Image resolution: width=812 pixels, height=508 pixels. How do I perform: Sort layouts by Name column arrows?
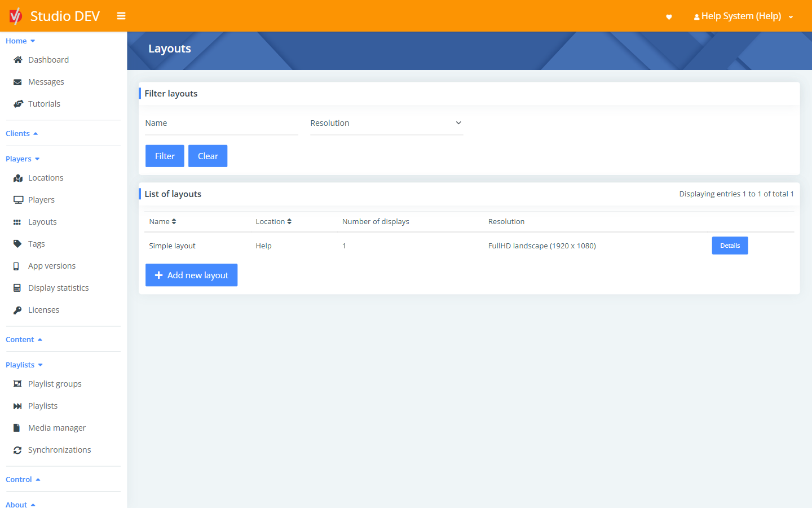pos(174,222)
